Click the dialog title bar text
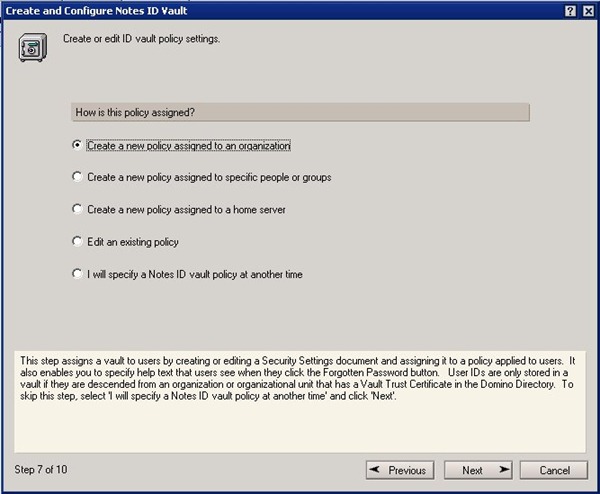The image size is (600, 494). pyautogui.click(x=100, y=10)
